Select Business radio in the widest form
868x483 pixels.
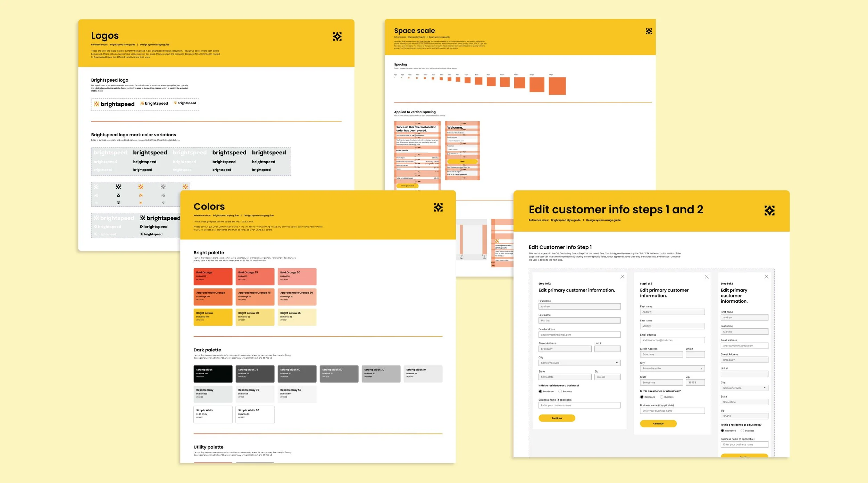[x=560, y=391]
